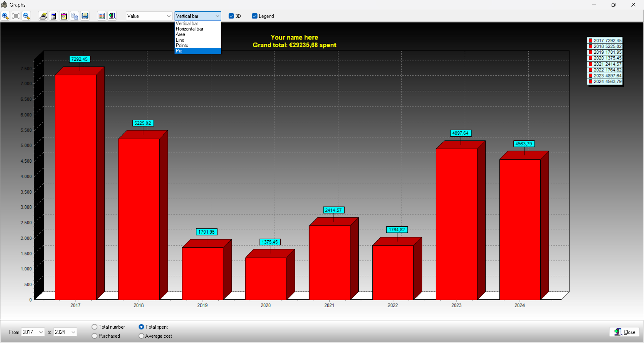644x343 pixels.
Task: Disable the 3D checkbox
Action: click(231, 16)
